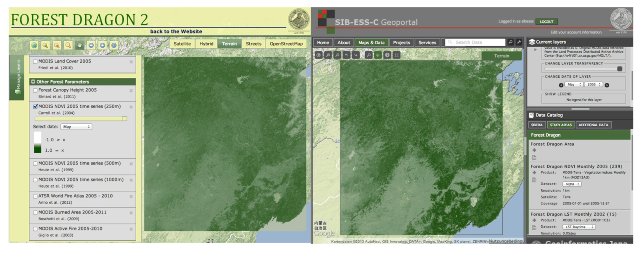Click the wrench settings icon beside search

(519, 42)
